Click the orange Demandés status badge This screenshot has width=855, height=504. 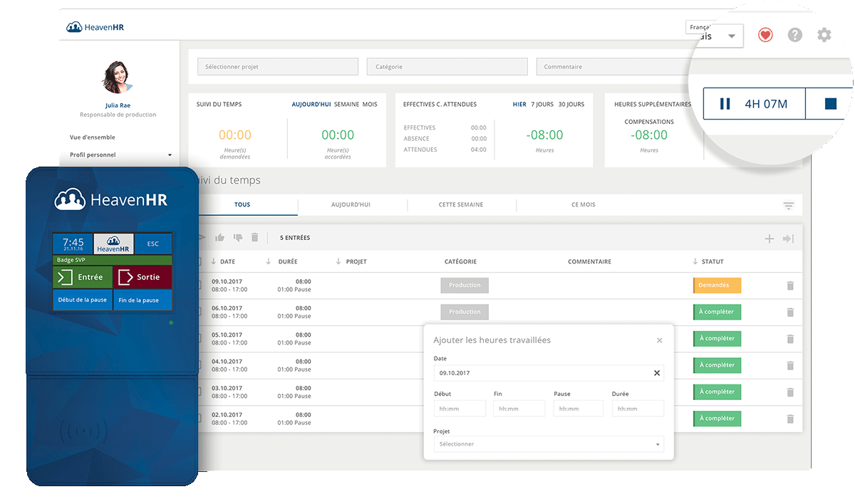(717, 285)
